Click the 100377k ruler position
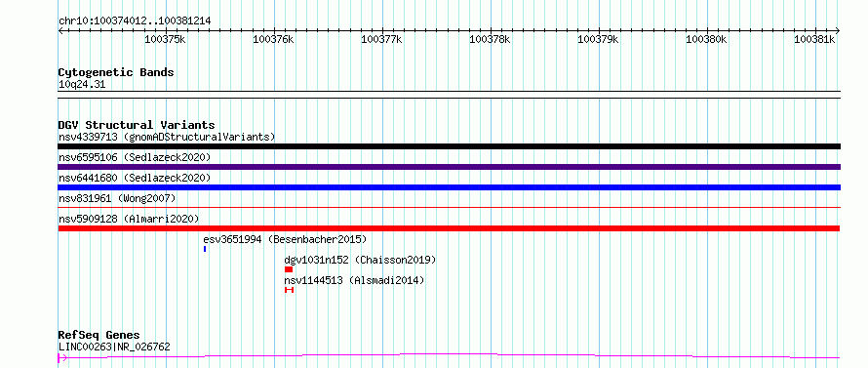The image size is (868, 368). coord(381,39)
